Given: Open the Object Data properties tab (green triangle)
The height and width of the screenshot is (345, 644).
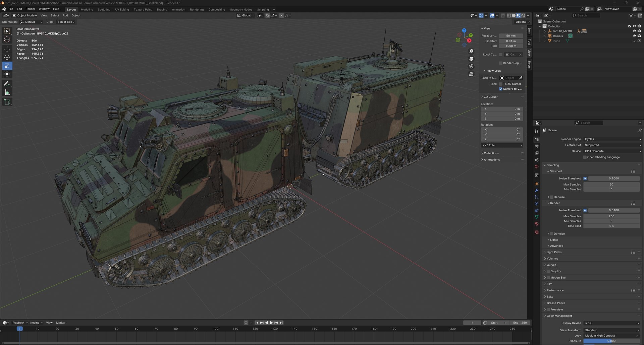Looking at the screenshot, I should coord(537,217).
